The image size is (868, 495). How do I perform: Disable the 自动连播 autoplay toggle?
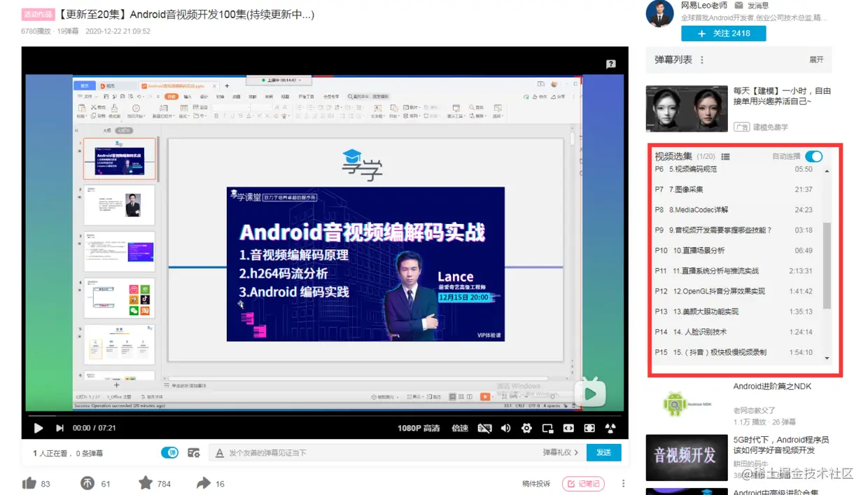(x=813, y=157)
